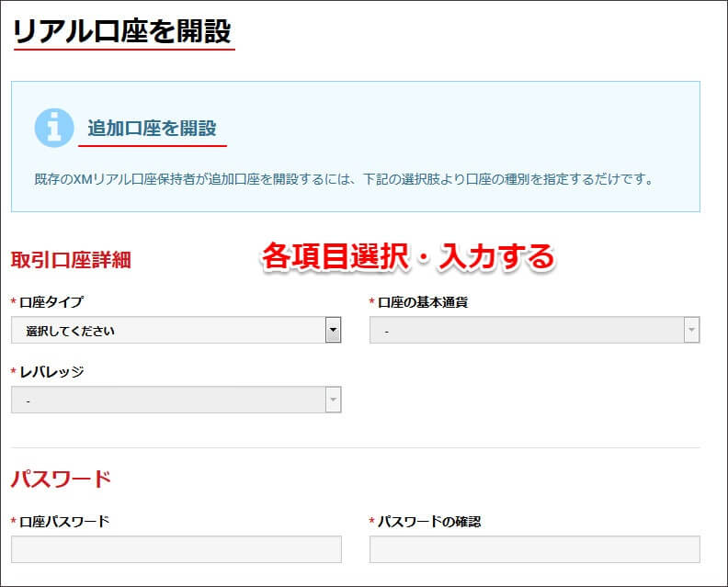Click the 取引口座詳細 section heading
Image resolution: width=728 pixels, height=587 pixels.
(x=71, y=260)
